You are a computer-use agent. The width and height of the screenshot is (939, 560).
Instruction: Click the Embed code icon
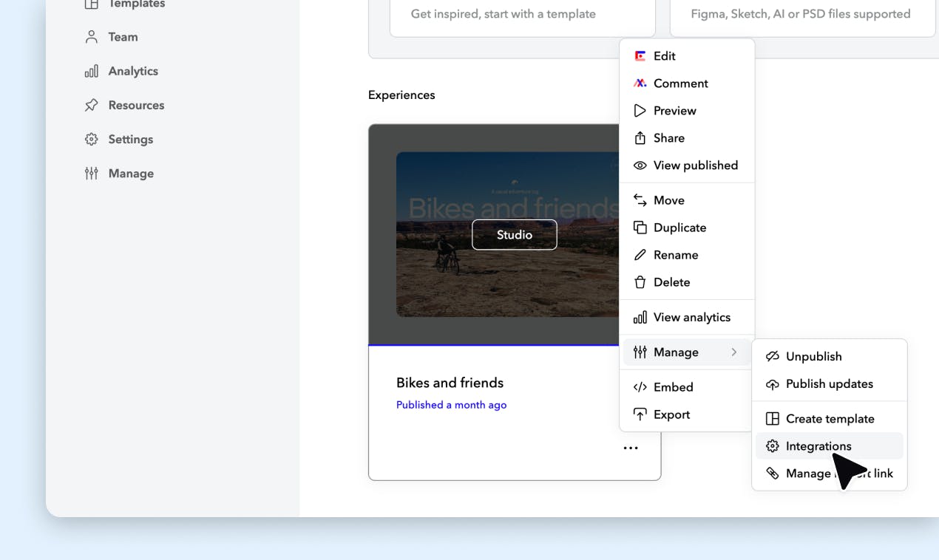pos(640,387)
